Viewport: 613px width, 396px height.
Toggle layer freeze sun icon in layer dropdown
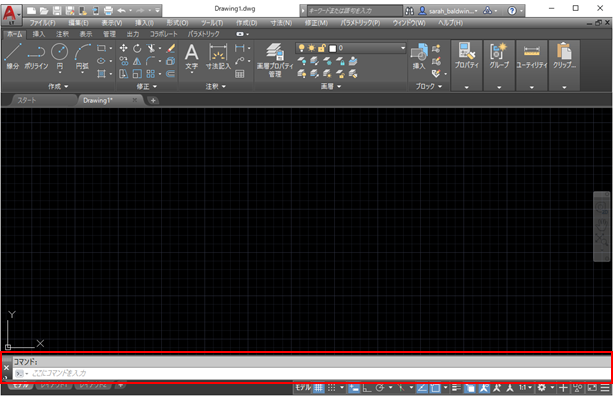(311, 48)
